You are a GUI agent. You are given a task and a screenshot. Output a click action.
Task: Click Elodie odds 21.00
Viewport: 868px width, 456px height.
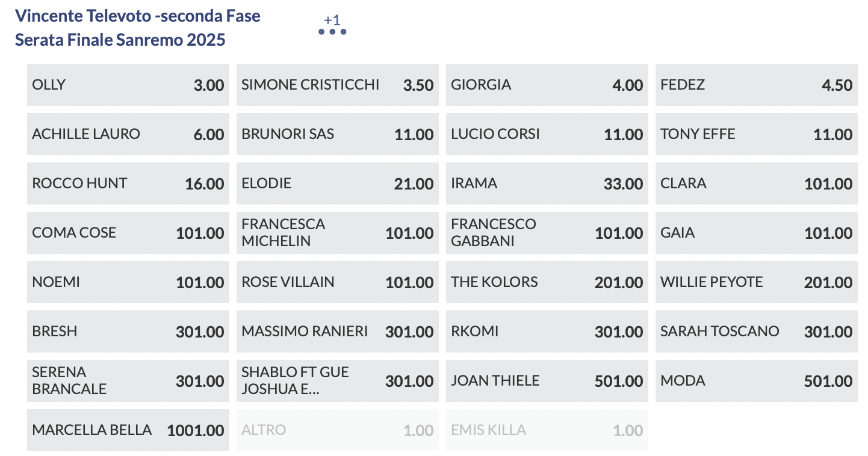click(337, 183)
